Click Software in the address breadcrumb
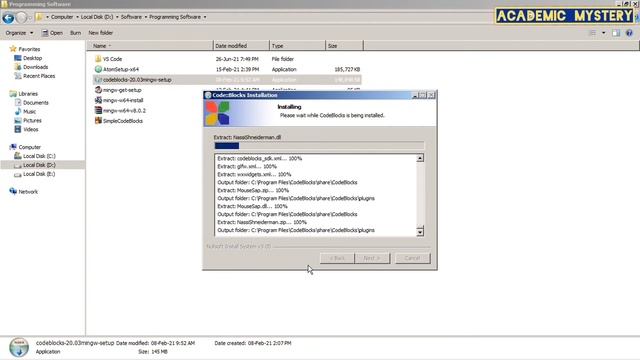This screenshot has height=360, width=640. [131, 17]
